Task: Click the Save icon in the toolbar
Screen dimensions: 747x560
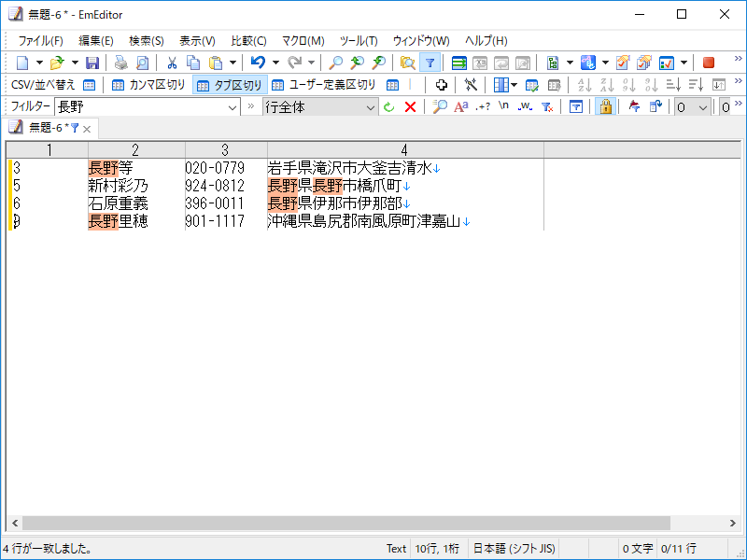Action: tap(91, 61)
